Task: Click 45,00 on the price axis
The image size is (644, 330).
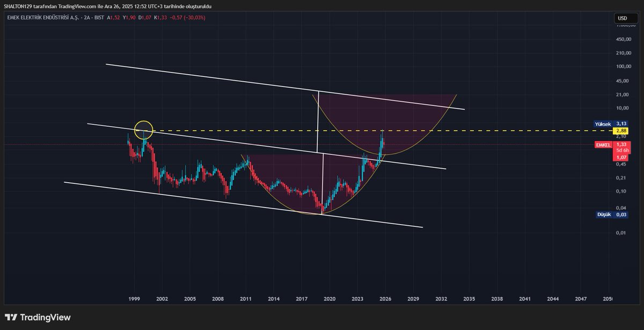Action: click(623, 81)
